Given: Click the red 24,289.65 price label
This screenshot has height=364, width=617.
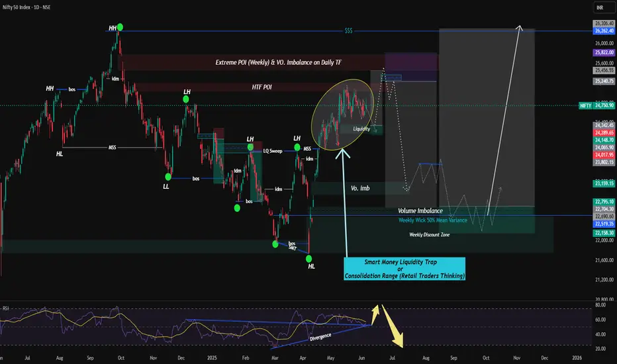Looking at the screenshot, I should click(x=604, y=132).
